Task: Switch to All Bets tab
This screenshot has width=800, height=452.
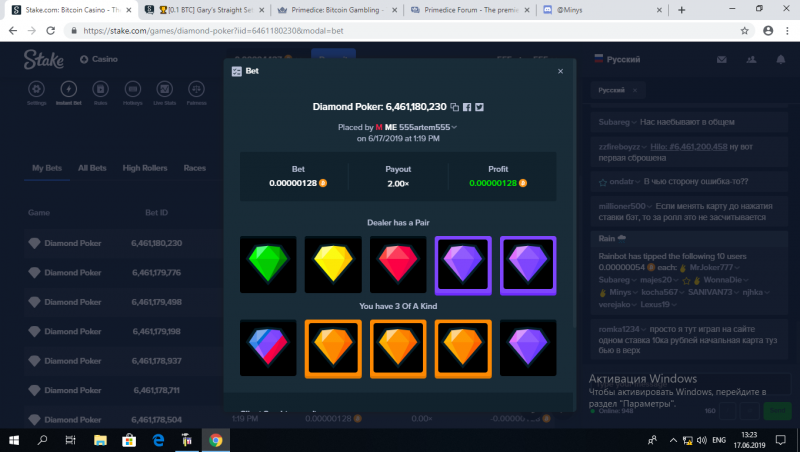Action: click(x=92, y=168)
